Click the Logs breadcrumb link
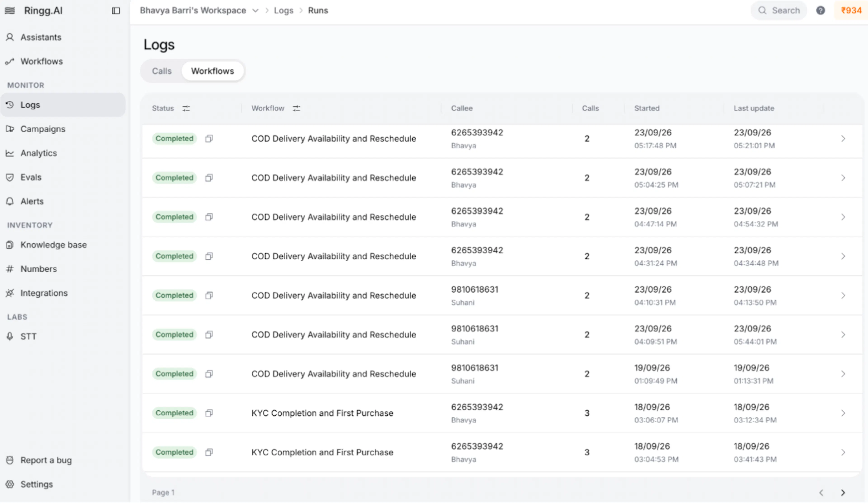The width and height of the screenshot is (868, 504). click(x=283, y=11)
